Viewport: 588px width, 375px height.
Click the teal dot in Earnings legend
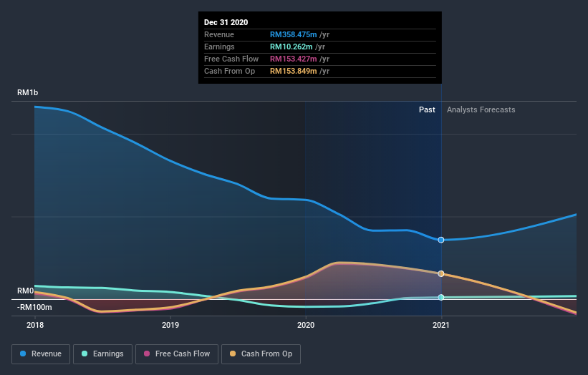pyautogui.click(x=85, y=354)
